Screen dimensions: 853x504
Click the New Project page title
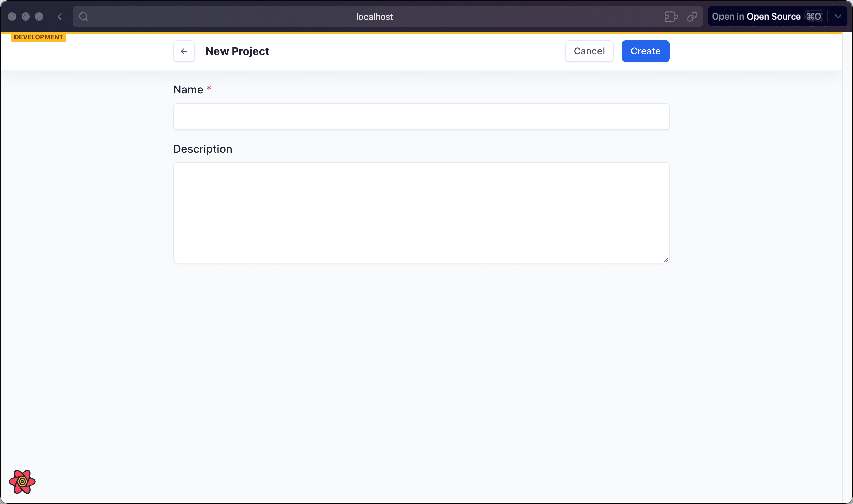(237, 51)
